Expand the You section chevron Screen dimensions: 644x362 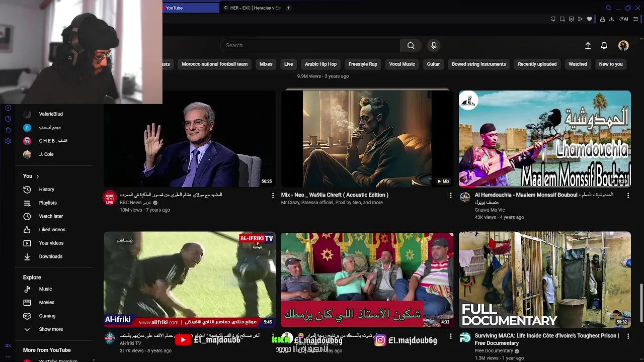37,176
